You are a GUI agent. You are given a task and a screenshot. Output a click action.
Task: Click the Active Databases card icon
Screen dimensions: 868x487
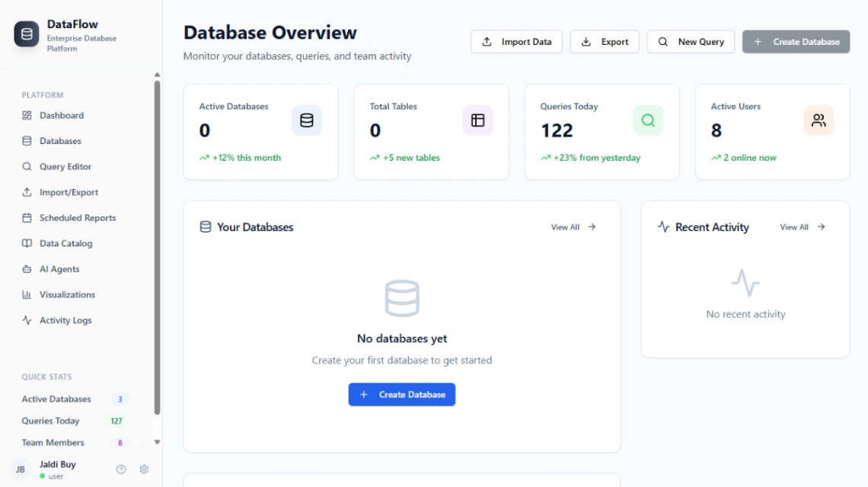[x=307, y=120]
